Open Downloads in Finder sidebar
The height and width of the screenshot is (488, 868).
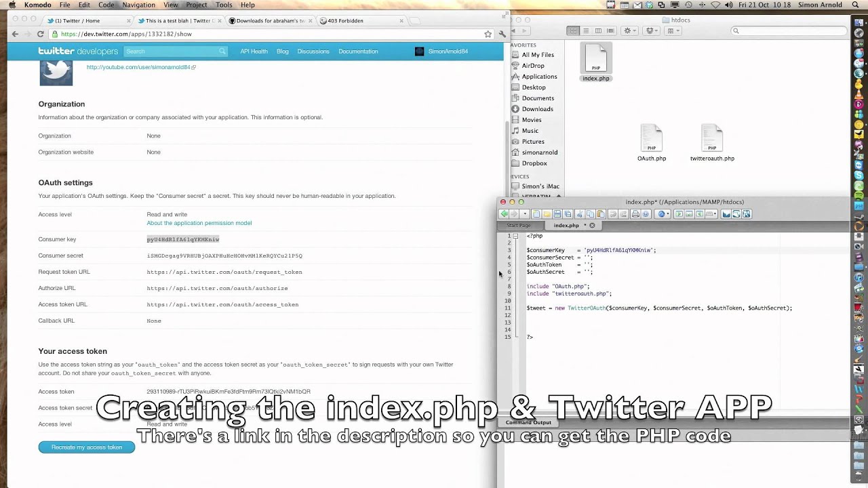tap(537, 109)
